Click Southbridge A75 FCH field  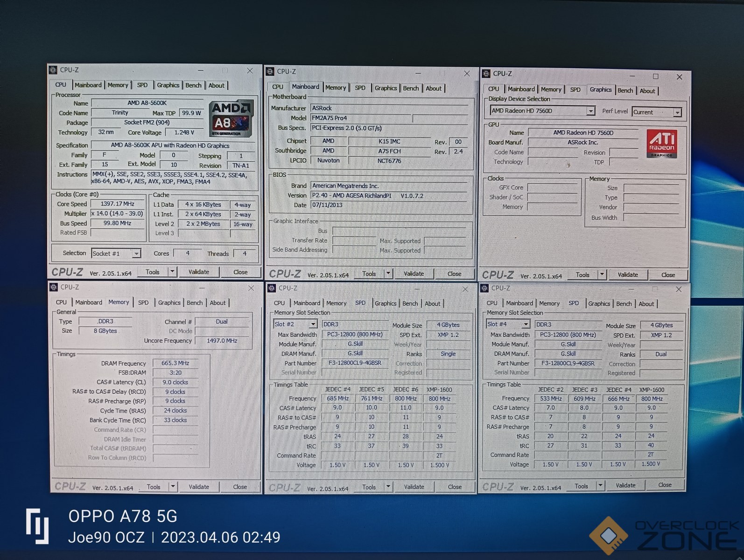click(x=389, y=151)
